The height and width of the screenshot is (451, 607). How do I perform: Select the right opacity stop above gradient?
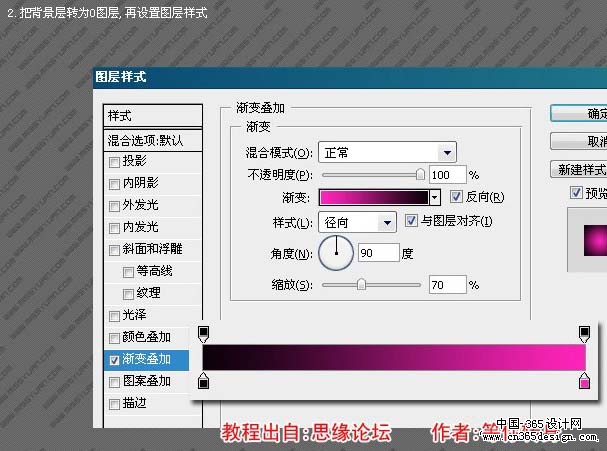585,334
